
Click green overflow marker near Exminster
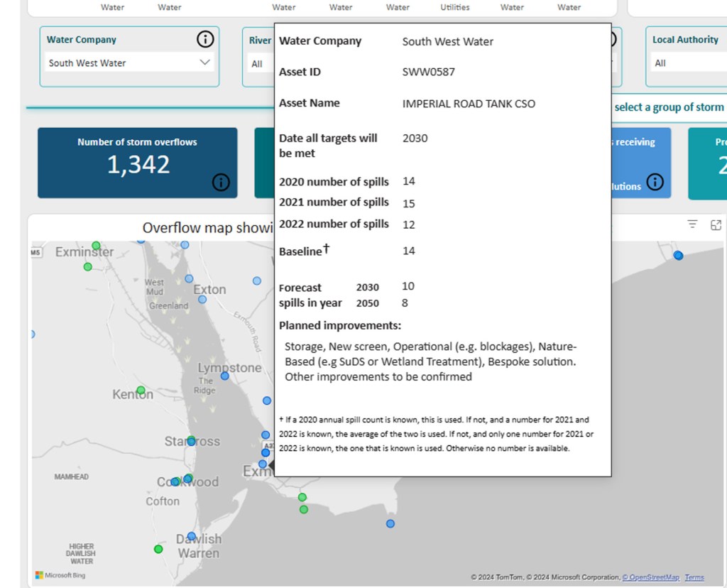point(88,267)
